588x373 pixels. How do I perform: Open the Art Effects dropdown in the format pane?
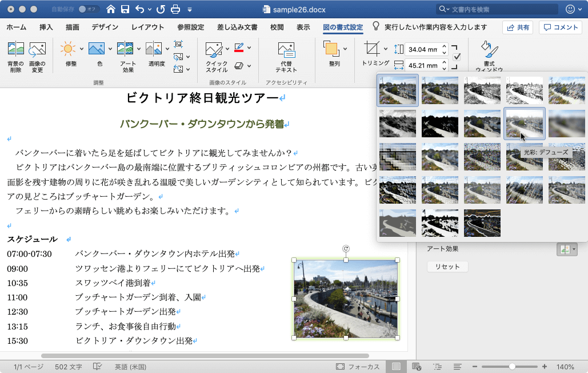(567, 249)
